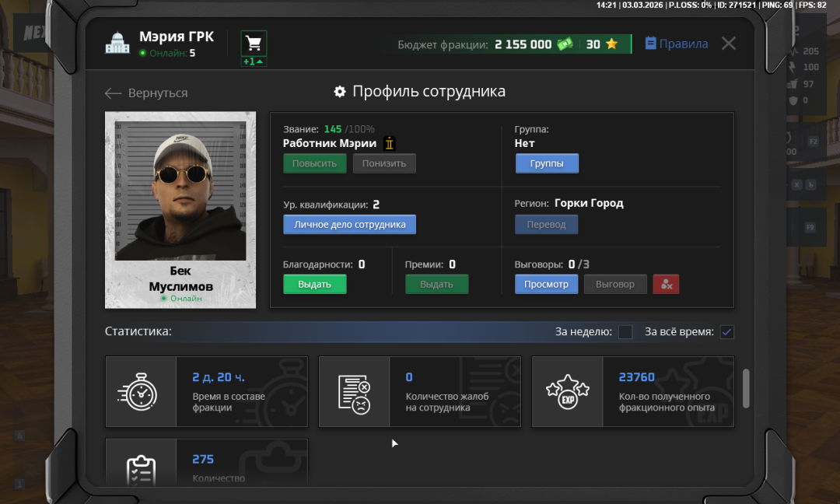Click the vertical scrollbar in the statistics panel
This screenshot has height=504, width=840.
(746, 387)
